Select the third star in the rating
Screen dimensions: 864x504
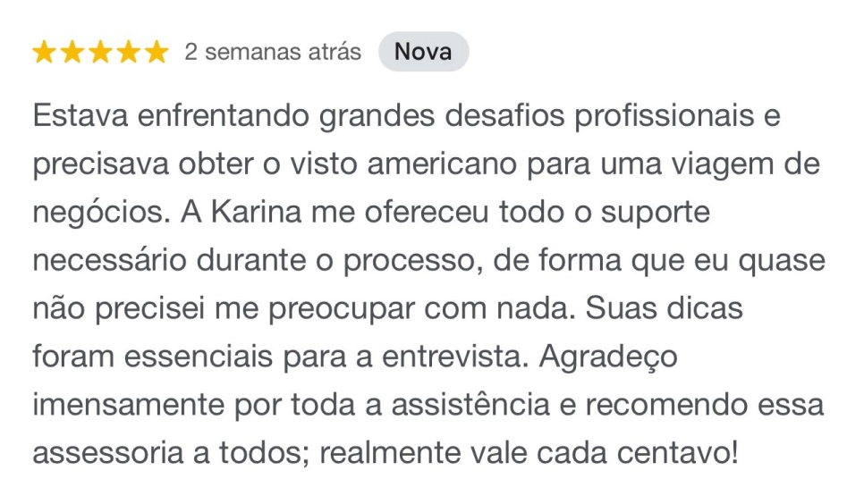tap(100, 53)
